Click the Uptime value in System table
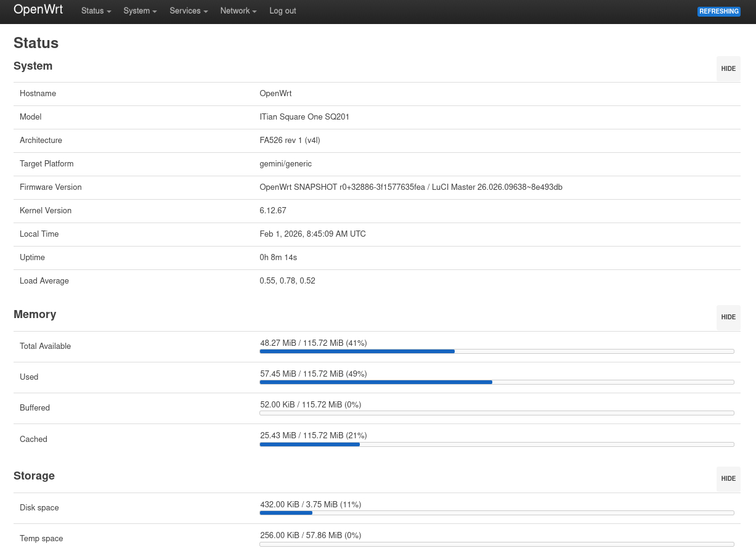Screen dimensions: 756x556 278,258
